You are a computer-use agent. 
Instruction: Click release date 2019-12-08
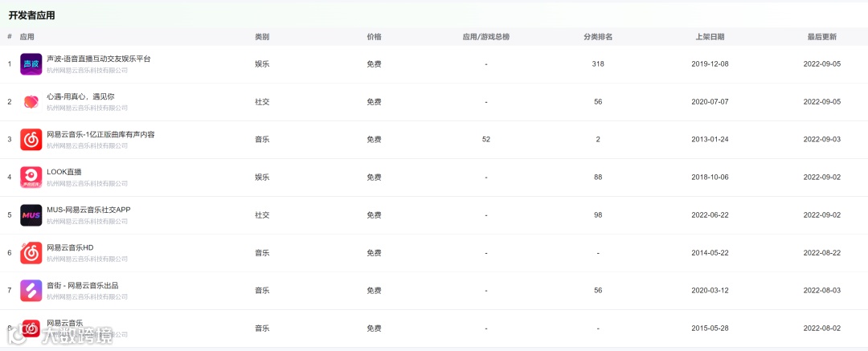[710, 64]
